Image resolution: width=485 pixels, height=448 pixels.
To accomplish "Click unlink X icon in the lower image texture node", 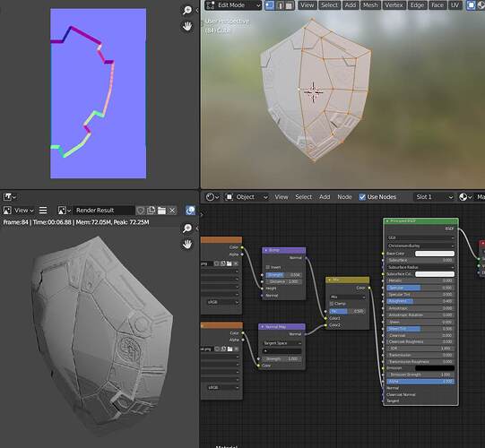I will point(237,349).
